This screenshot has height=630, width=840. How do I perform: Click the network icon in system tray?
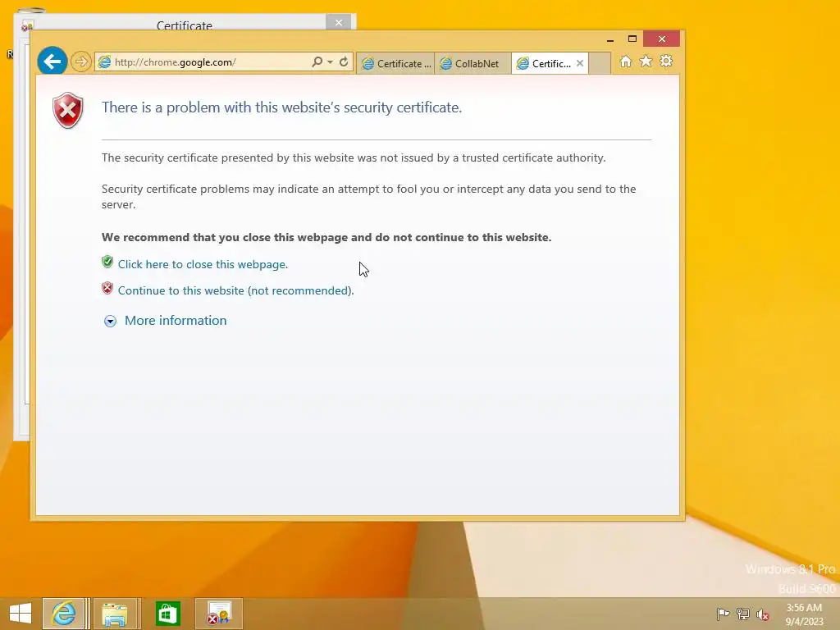[743, 614]
